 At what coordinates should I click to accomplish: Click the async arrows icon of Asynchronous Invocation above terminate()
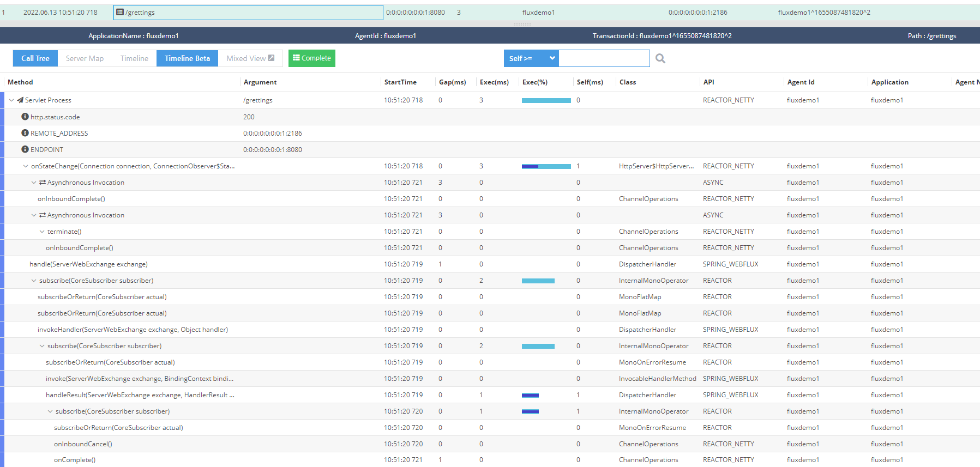[x=43, y=215]
